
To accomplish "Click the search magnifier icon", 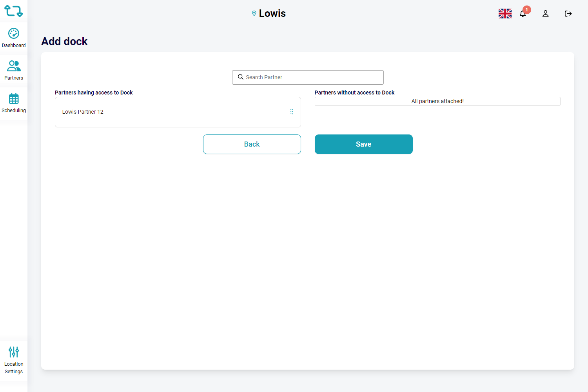I will (241, 77).
